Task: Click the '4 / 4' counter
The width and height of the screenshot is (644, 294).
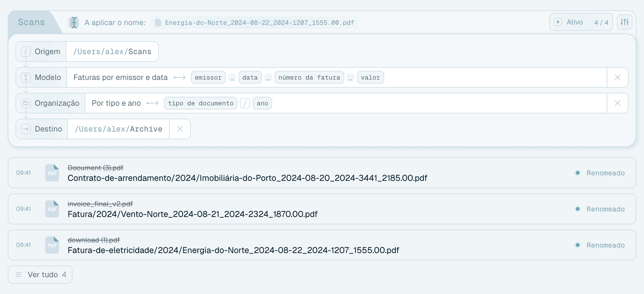Action: 601,22
